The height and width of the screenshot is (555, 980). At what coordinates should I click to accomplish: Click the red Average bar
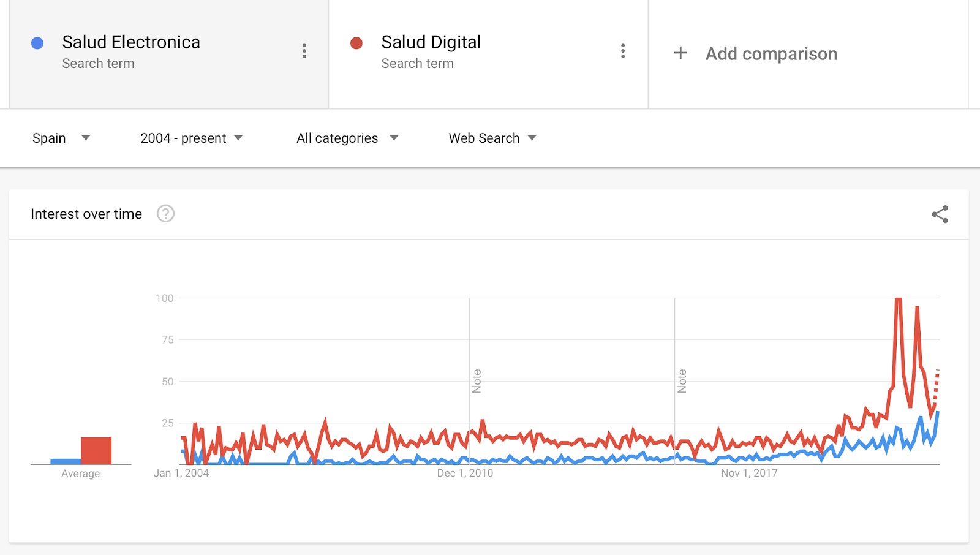[96, 451]
